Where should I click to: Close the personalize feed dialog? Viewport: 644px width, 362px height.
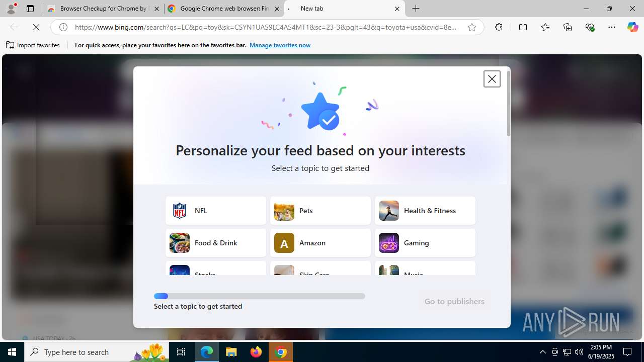tap(492, 79)
